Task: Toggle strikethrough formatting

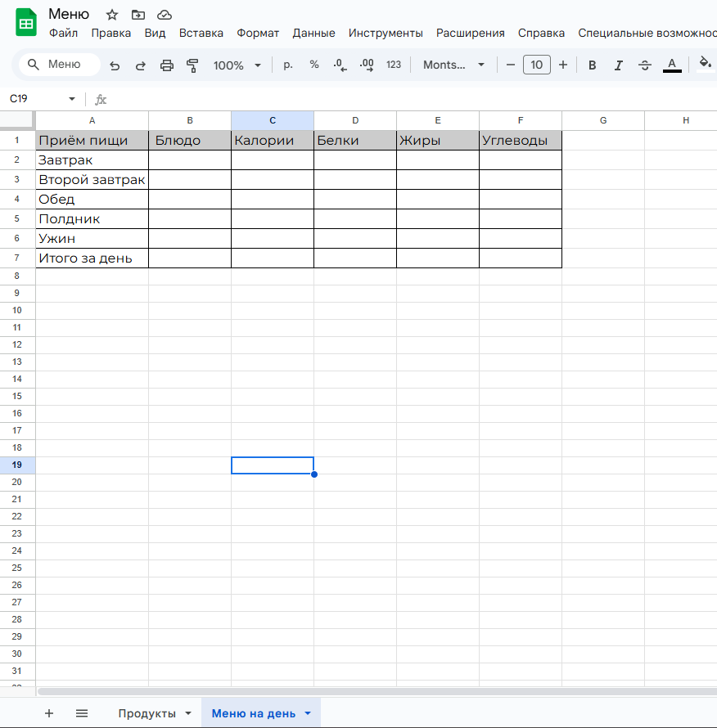Action: [644, 65]
